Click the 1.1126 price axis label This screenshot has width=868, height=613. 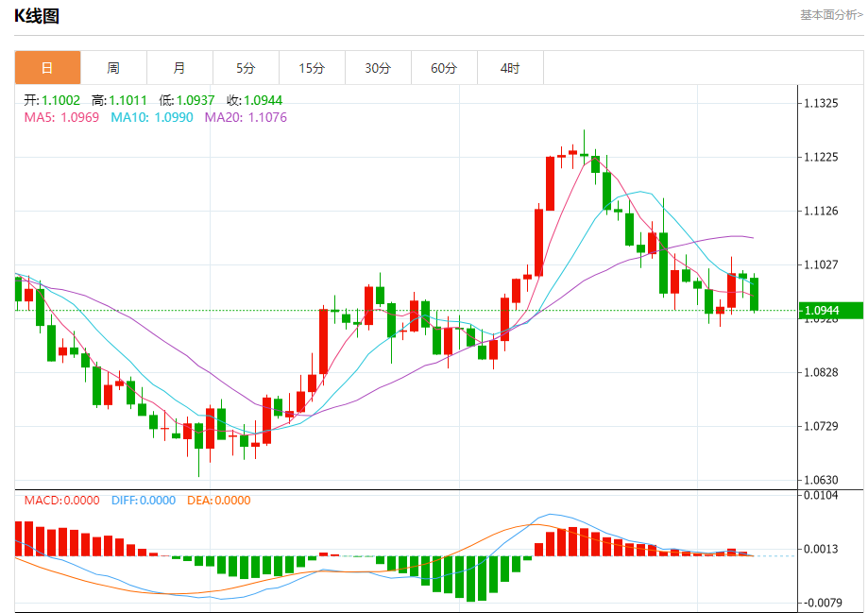(x=822, y=211)
